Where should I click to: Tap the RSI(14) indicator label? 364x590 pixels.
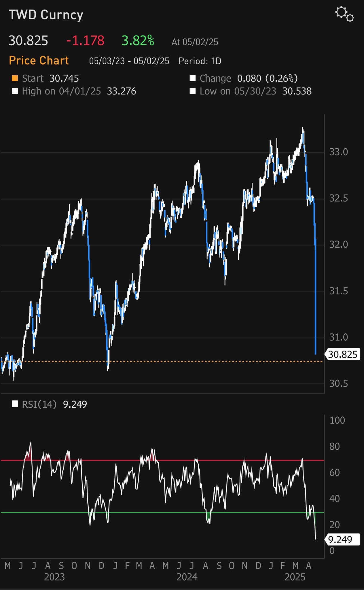coord(39,404)
